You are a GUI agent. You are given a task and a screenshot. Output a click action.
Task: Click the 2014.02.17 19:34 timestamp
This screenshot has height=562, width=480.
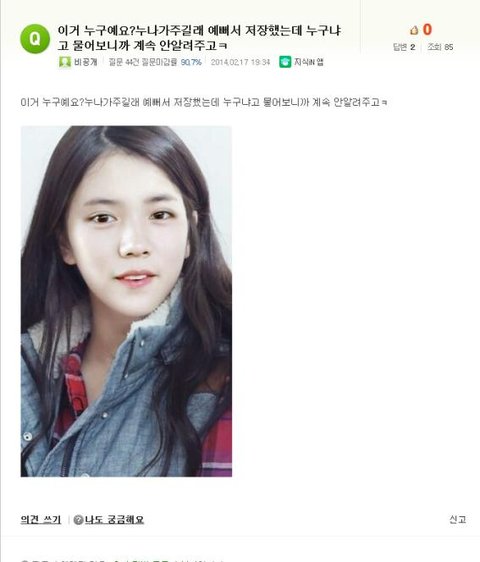coord(240,62)
